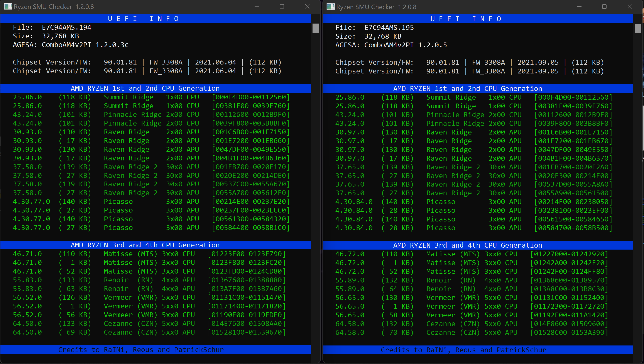Click AGESA ComboAM4v2PI 1.2.0.5 text

pyautogui.click(x=405, y=45)
